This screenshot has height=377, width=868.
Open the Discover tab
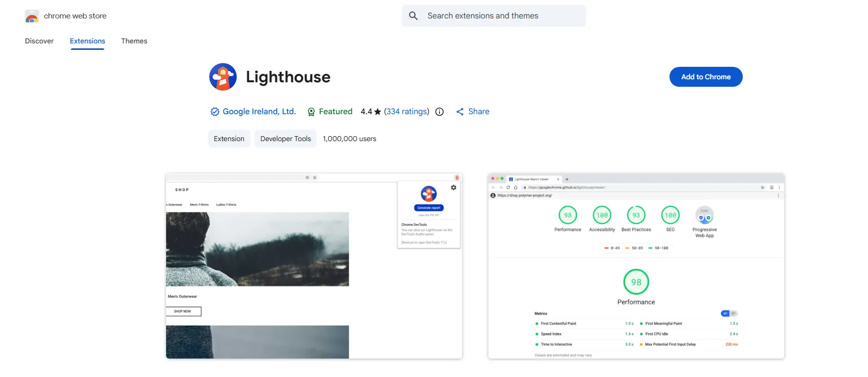pos(39,41)
